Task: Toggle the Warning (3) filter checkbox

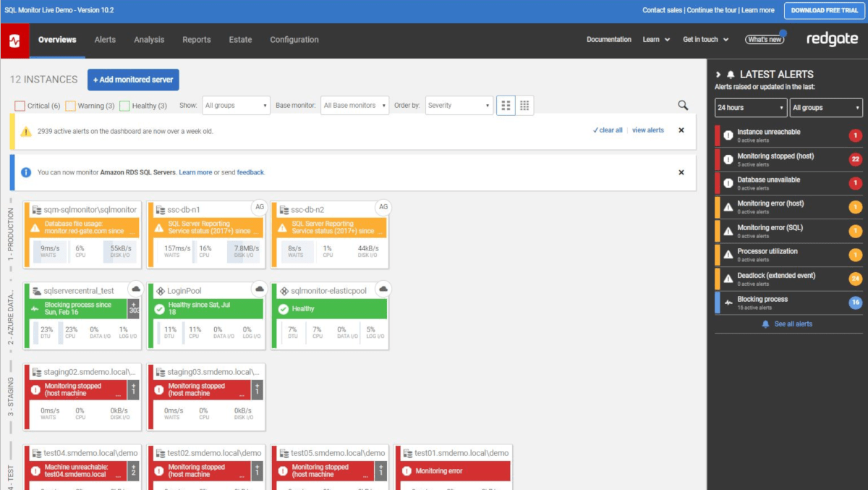Action: pos(70,106)
